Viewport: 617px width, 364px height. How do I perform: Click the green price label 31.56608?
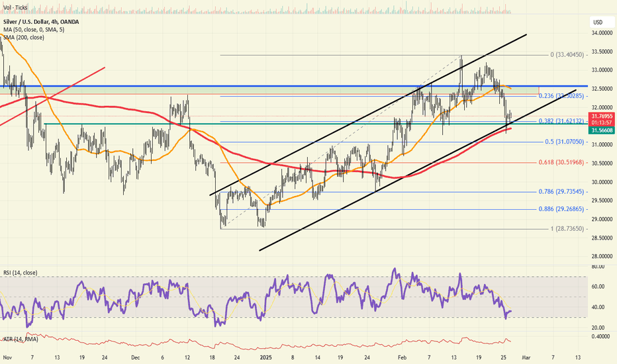[x=602, y=130]
